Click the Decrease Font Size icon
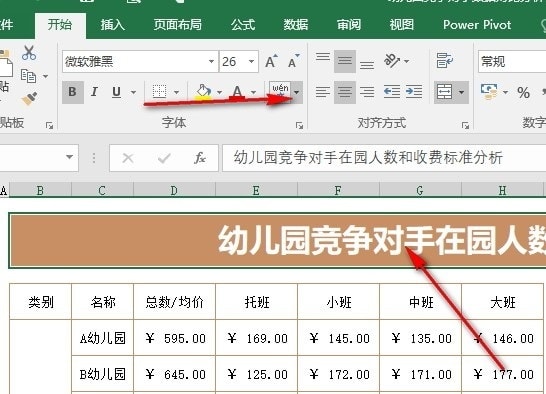The image size is (546, 394). click(294, 61)
